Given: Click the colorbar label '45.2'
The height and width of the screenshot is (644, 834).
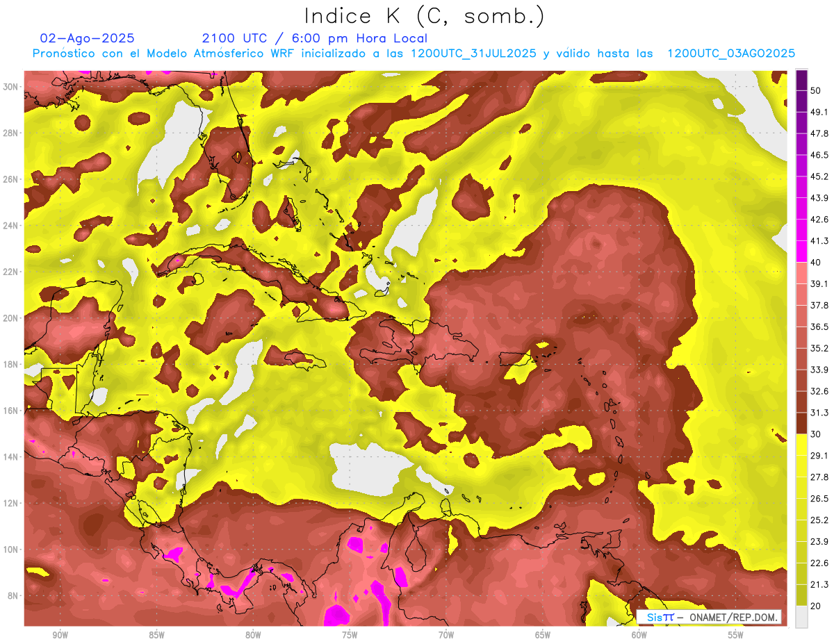Looking at the screenshot, I should [x=819, y=176].
